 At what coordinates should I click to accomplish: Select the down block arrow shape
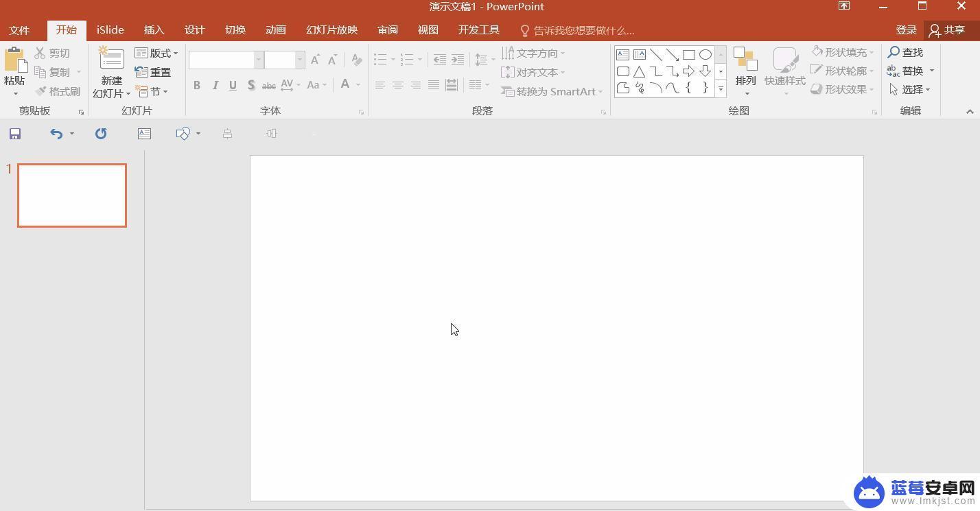coord(705,71)
